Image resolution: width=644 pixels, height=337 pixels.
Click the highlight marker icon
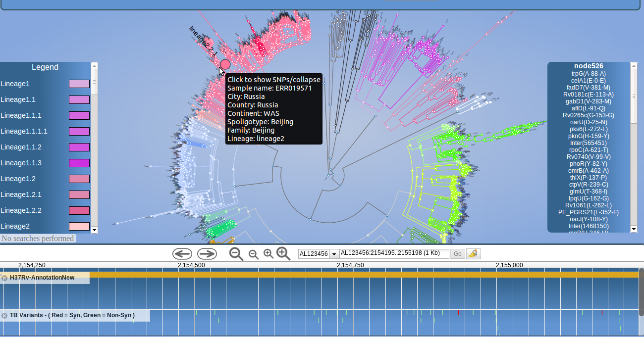pos(473,254)
